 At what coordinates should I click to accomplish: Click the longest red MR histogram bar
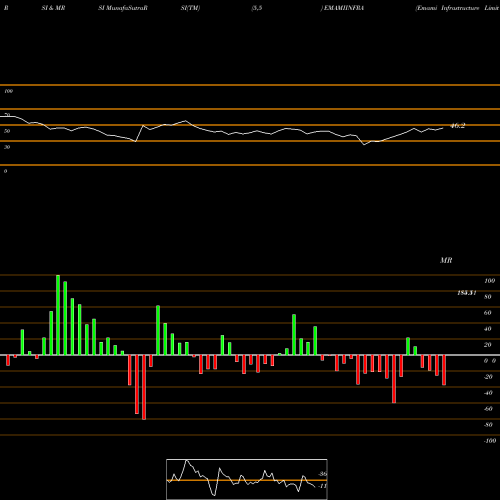pyautogui.click(x=144, y=387)
